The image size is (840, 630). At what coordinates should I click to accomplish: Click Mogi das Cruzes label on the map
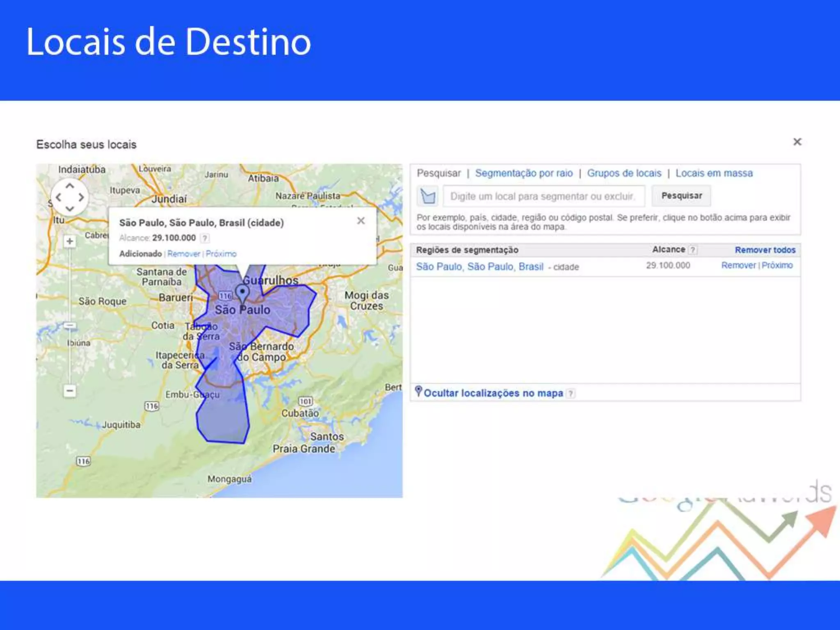367,301
